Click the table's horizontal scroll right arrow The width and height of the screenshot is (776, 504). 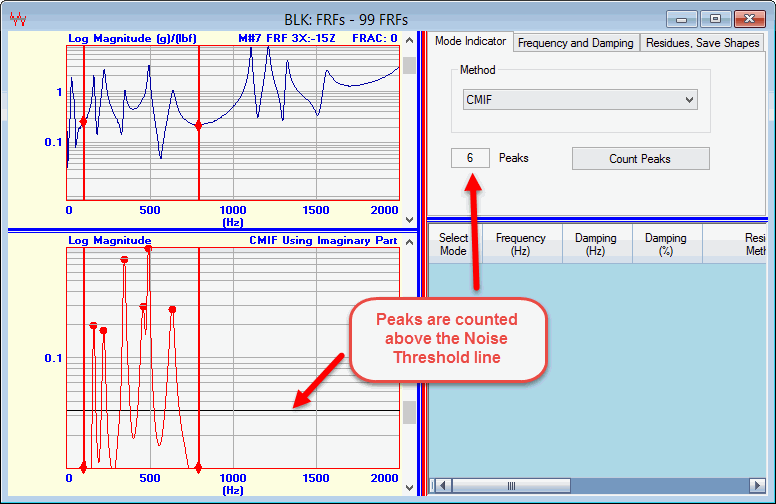coord(757,486)
